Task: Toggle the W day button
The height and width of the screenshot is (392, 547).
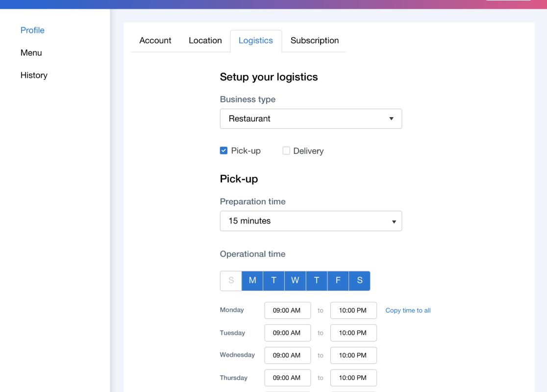Action: [295, 281]
